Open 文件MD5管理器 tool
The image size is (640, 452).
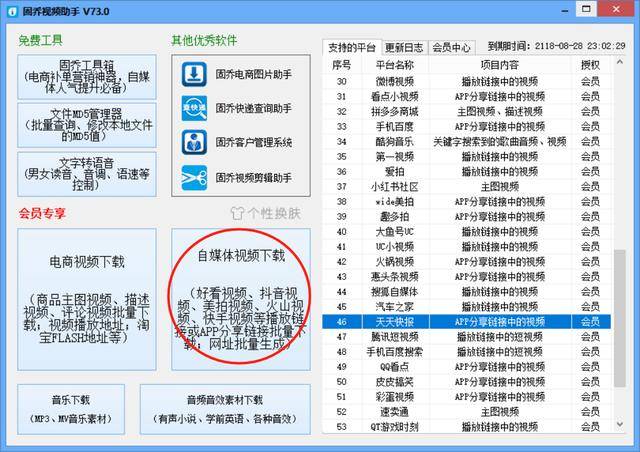click(87, 125)
